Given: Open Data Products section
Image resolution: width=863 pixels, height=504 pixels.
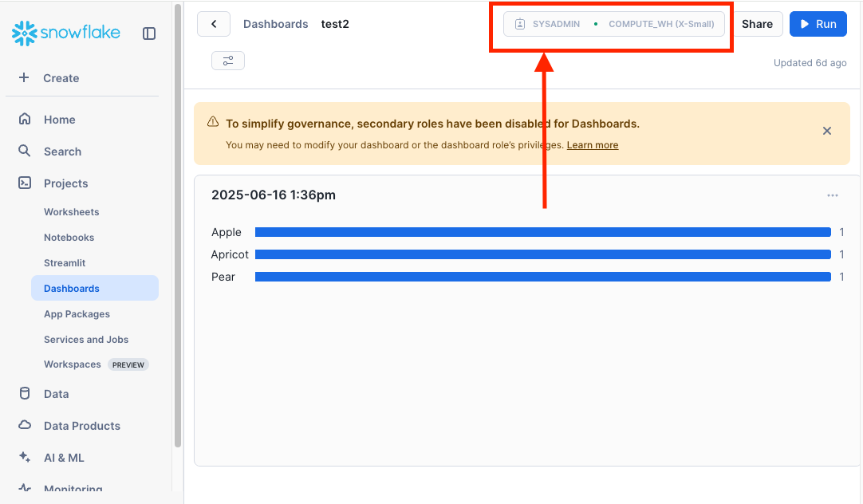Looking at the screenshot, I should (x=82, y=426).
